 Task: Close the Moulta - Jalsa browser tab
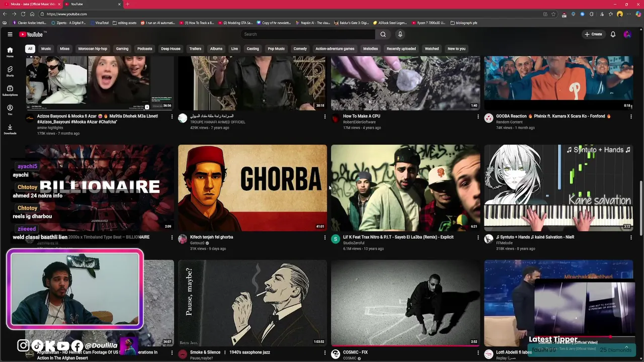coord(59,4)
